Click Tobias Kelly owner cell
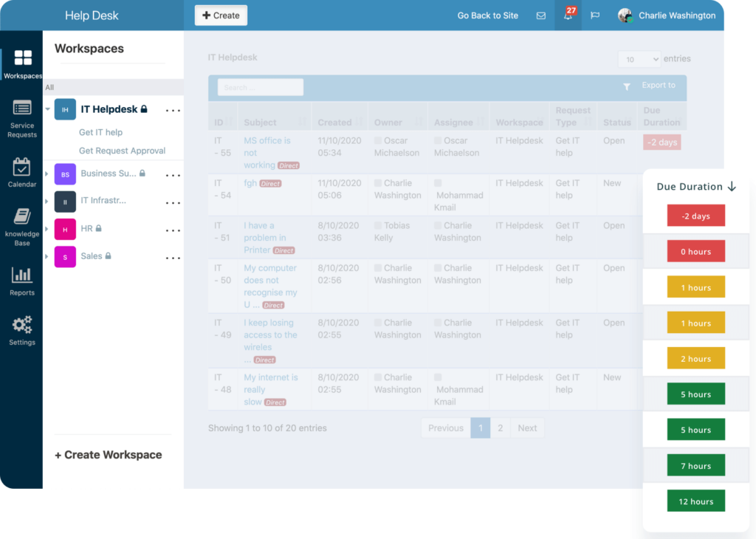Image resolution: width=756 pixels, height=539 pixels. click(392, 231)
